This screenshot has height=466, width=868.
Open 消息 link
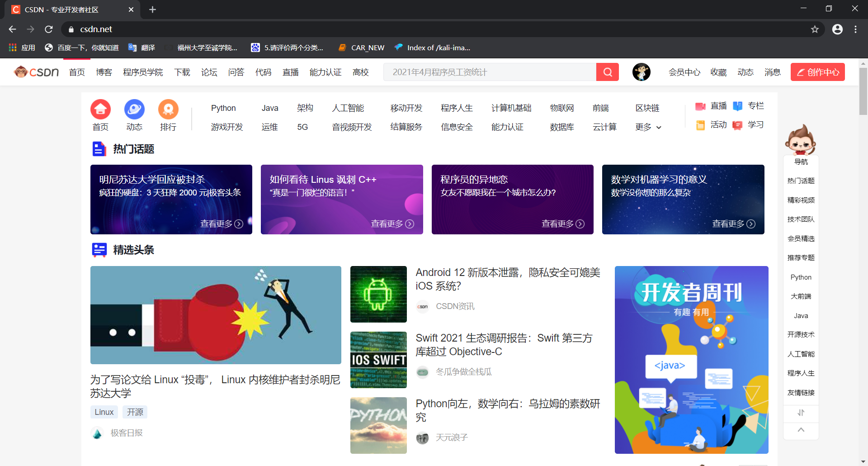[773, 72]
